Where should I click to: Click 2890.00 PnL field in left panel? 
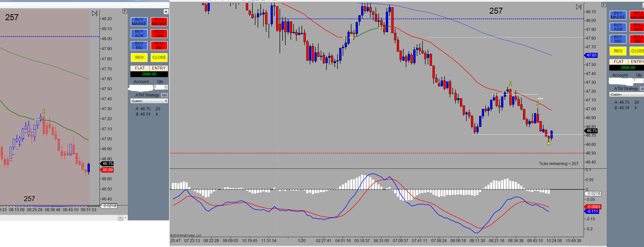coord(149,74)
